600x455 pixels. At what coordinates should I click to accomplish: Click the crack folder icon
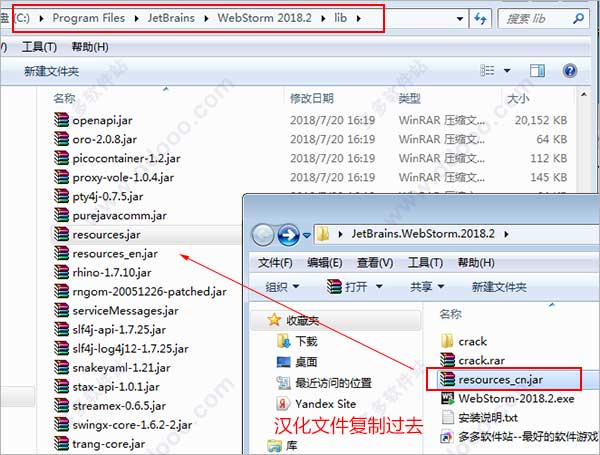click(x=447, y=341)
